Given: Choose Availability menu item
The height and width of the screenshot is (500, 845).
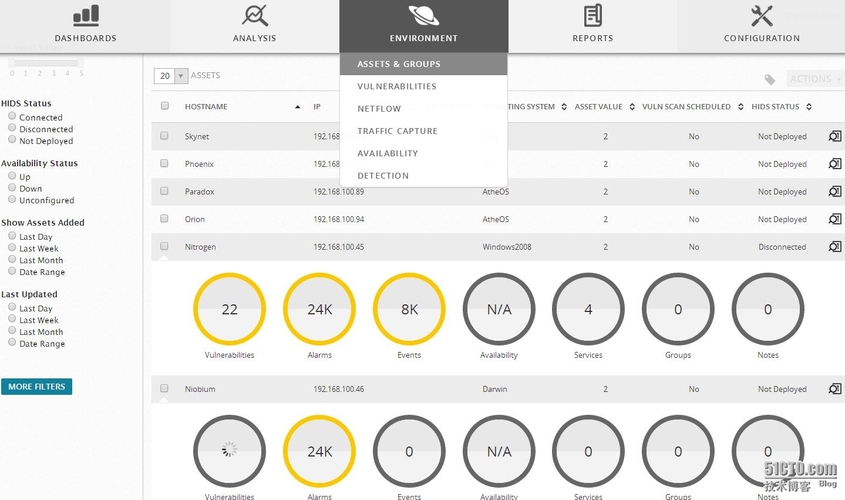Looking at the screenshot, I should pyautogui.click(x=424, y=153).
